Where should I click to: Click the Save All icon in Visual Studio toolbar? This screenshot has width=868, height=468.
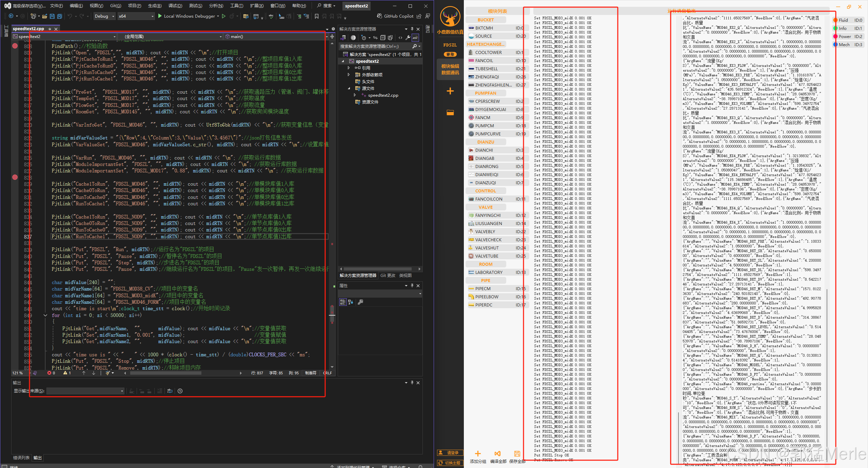60,16
